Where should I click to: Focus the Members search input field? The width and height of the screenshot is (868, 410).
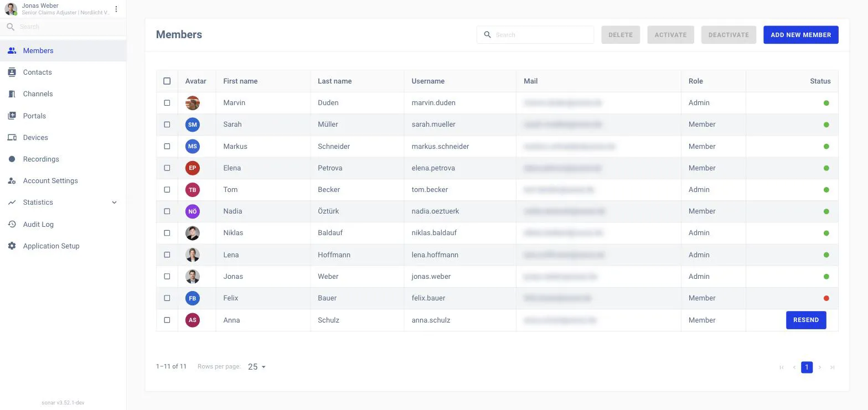coord(535,34)
